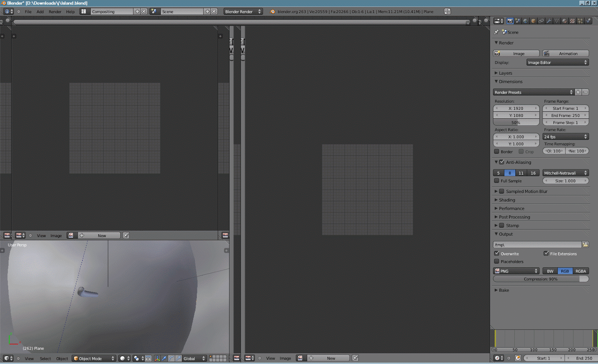The image size is (598, 364).
Task: Open the Texture properties tab (checker icon)
Action: [x=572, y=21]
